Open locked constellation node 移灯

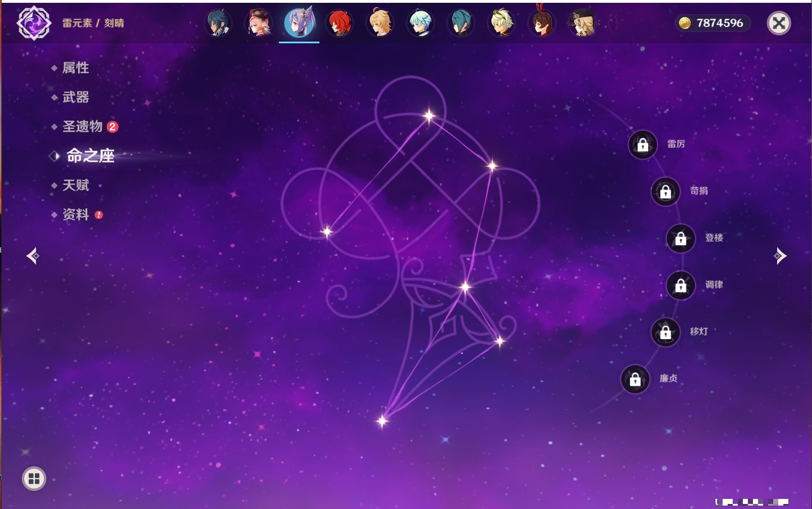pos(666,332)
